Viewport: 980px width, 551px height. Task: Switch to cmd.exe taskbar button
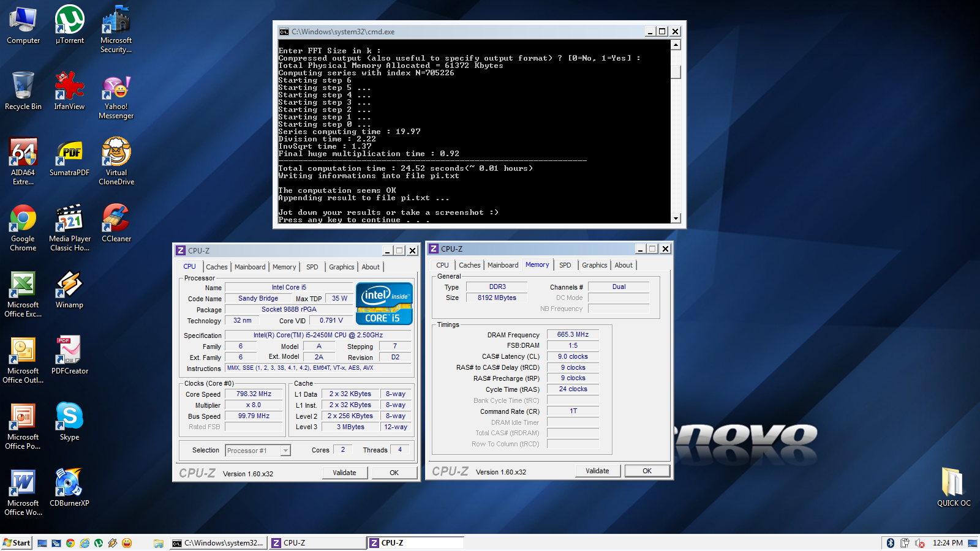218,543
